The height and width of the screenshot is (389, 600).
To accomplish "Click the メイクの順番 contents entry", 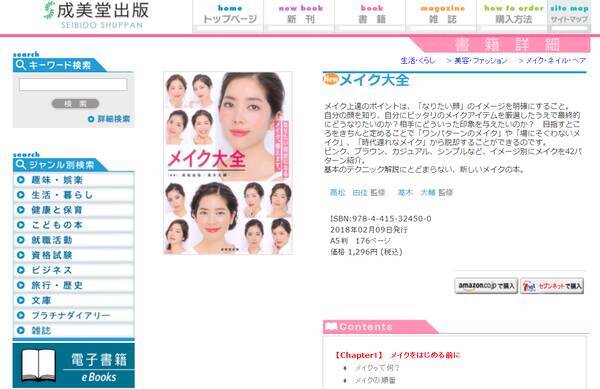I will pos(375,380).
